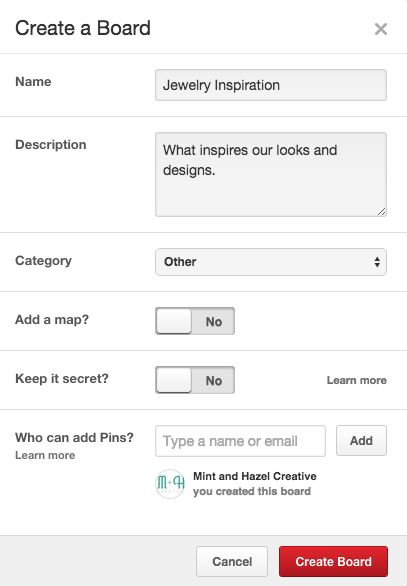Open the Category dropdown showing Other
The width and height of the screenshot is (407, 586).
[x=271, y=262]
